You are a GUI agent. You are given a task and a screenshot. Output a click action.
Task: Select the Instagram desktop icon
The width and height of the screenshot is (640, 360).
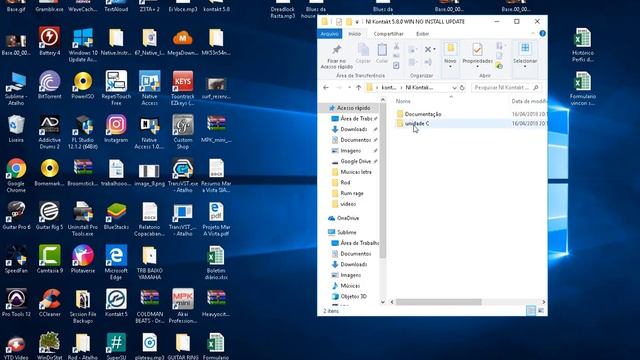coord(116,129)
